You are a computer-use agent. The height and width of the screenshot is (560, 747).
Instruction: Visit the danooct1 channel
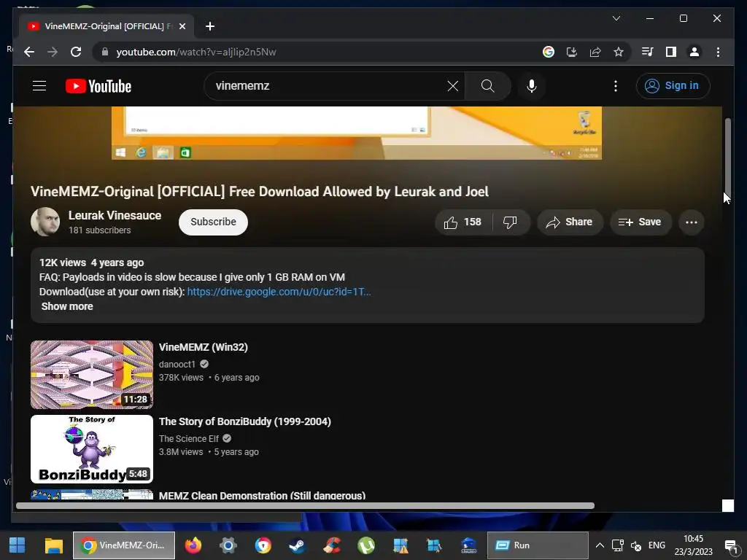pos(177,365)
